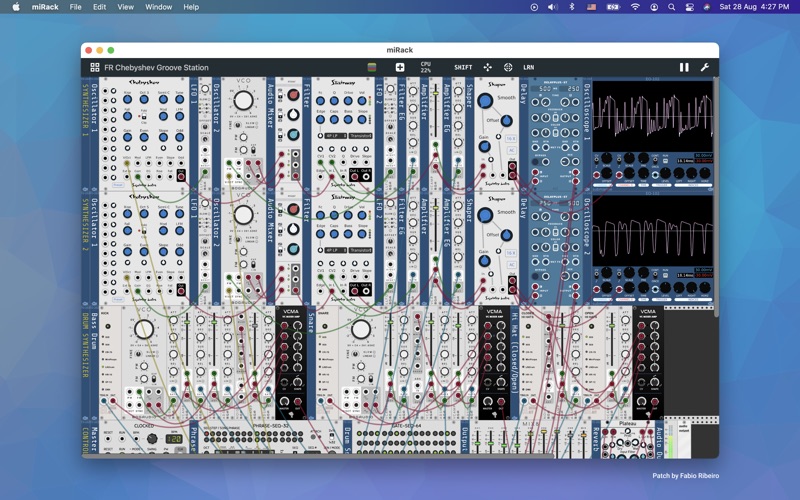This screenshot has width=800, height=500.
Task: Click Tune knob on Synthesizer 1 Chebyshev
Action: [180, 99]
